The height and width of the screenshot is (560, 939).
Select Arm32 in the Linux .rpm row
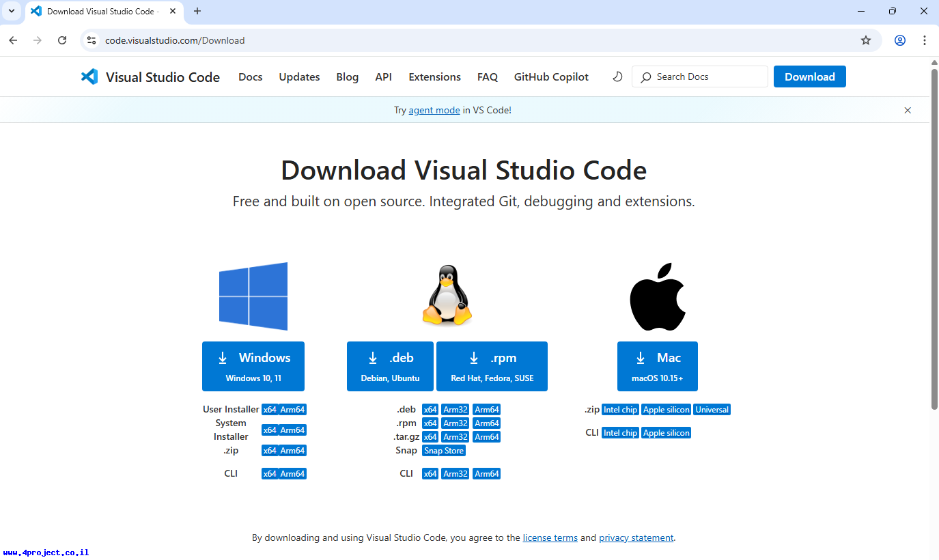click(456, 423)
